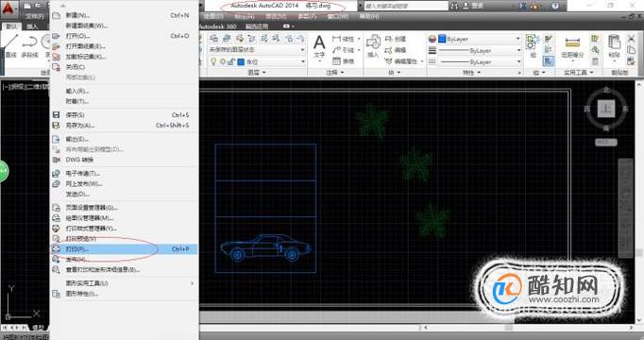
Task: Click the keyword search input field
Action: (406, 7)
